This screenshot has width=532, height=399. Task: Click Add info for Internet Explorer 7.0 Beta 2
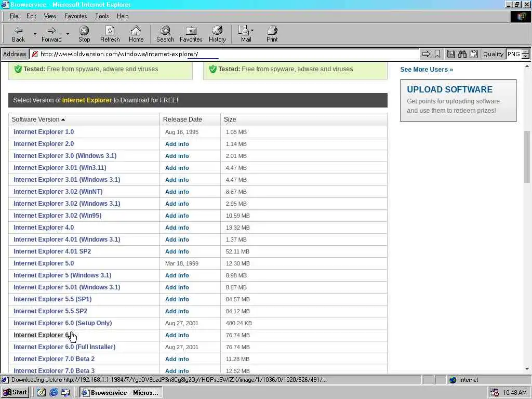(x=177, y=359)
